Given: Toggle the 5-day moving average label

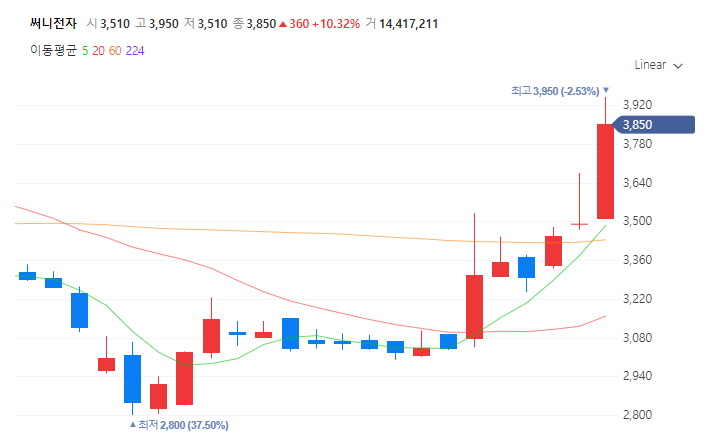Looking at the screenshot, I should pyautogui.click(x=84, y=50).
